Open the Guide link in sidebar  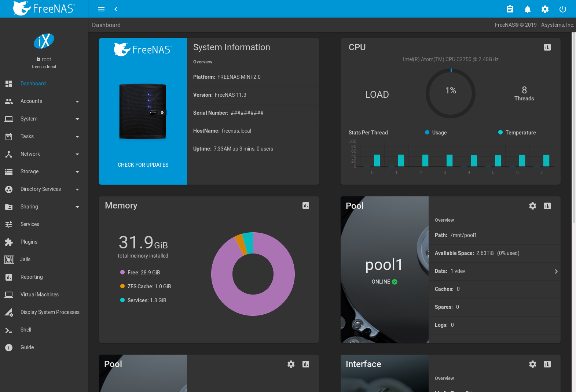44,347
